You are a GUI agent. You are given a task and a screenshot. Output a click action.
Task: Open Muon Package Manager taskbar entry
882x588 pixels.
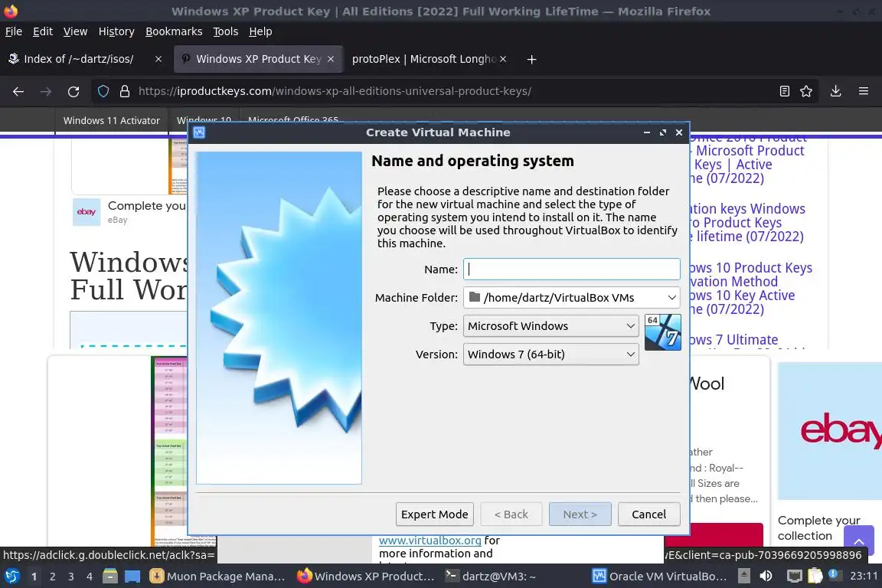217,577
